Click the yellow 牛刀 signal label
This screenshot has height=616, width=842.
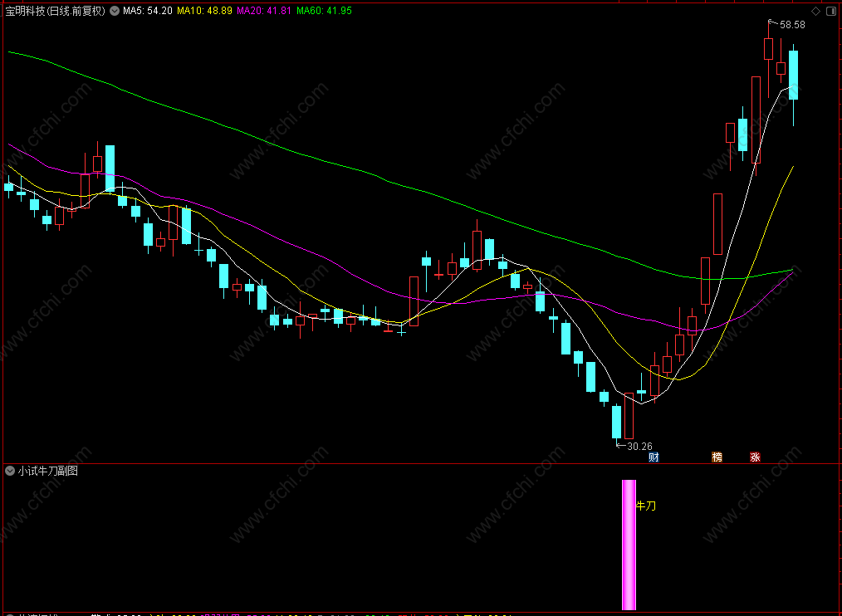(x=646, y=506)
